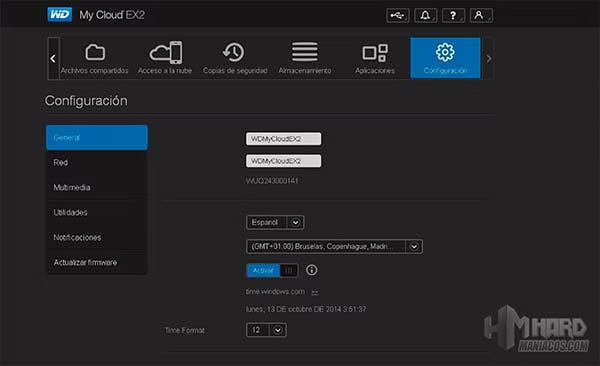Toggle the NTP service Activar switch
Screen dimensions: 600x366
(x=272, y=271)
